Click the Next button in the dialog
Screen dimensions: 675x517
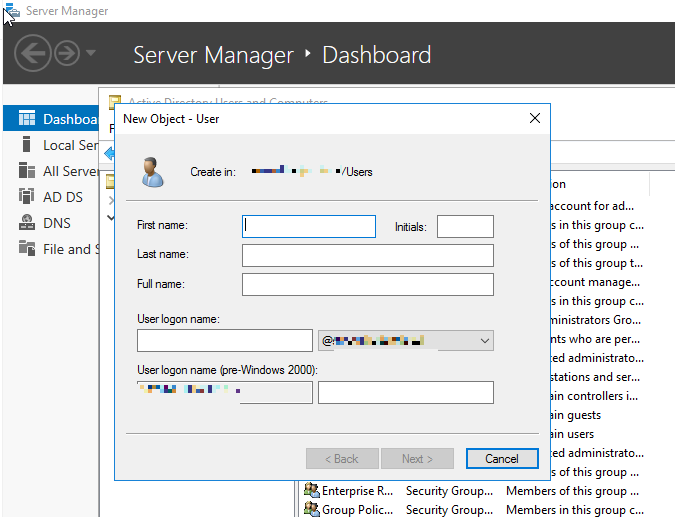pos(417,459)
